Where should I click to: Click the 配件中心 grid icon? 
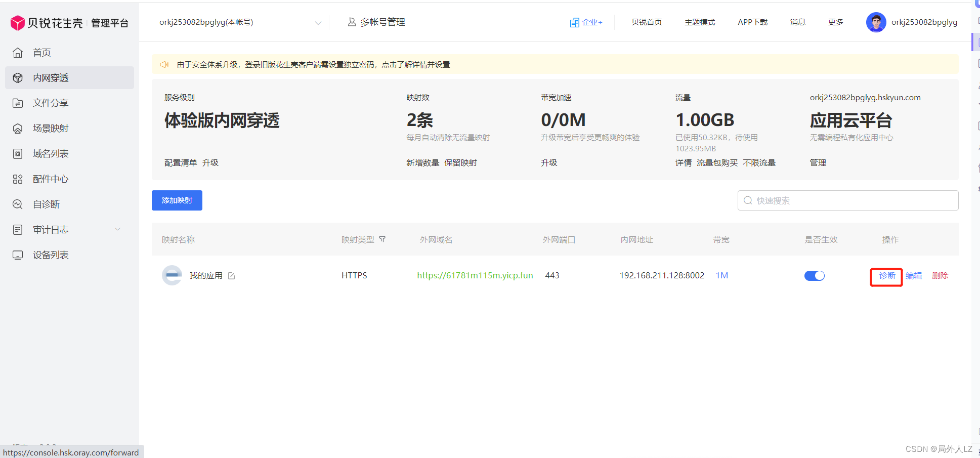[x=18, y=179]
